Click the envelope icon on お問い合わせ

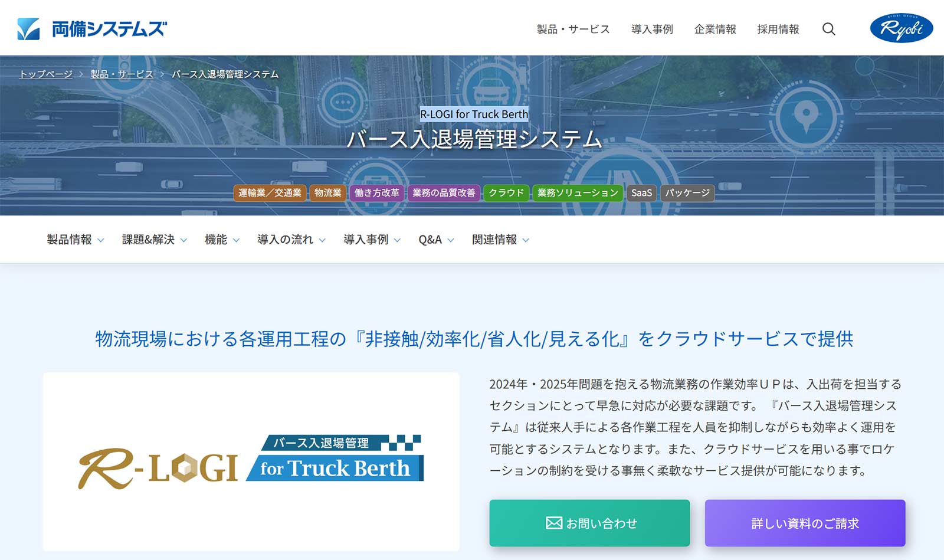click(553, 522)
